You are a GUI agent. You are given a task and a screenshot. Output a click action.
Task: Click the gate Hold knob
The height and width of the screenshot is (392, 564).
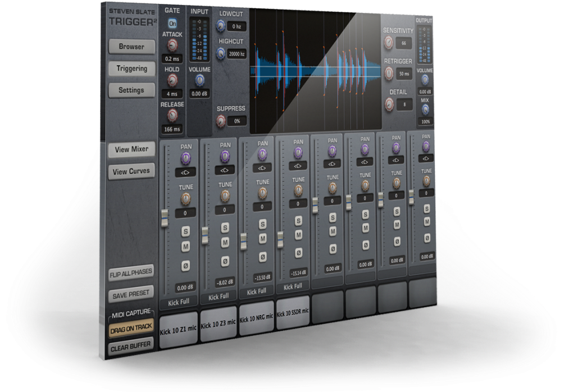pyautogui.click(x=172, y=80)
